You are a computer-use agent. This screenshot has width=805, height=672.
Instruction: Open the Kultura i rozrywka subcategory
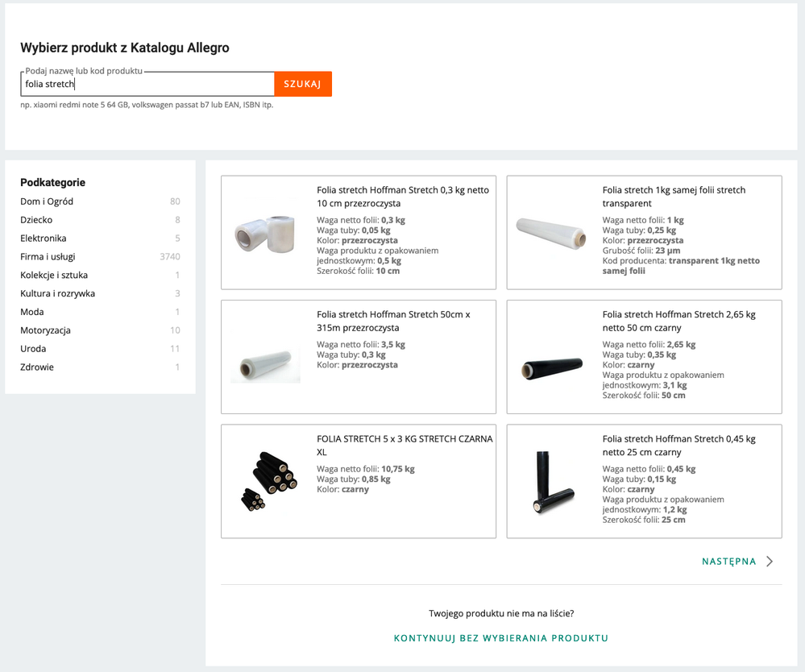pyautogui.click(x=57, y=293)
